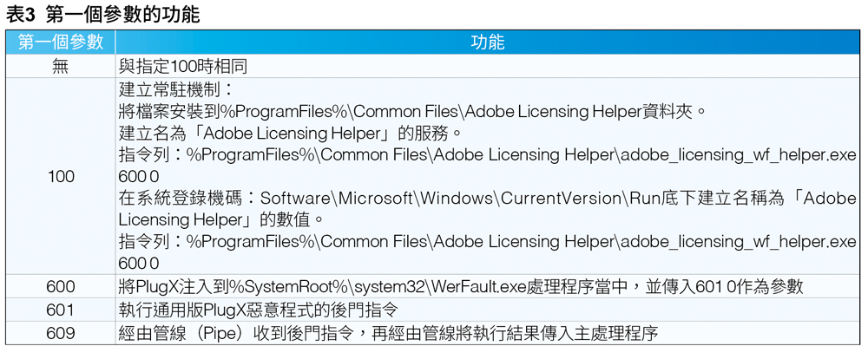868x359 pixels.
Task: Click the first 指令列 command line
Action: click(x=488, y=154)
